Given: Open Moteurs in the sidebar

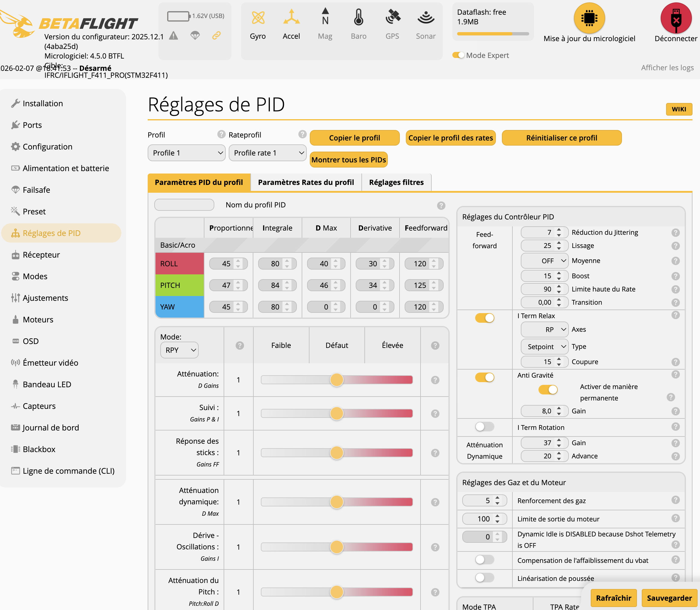Looking at the screenshot, I should (38, 319).
